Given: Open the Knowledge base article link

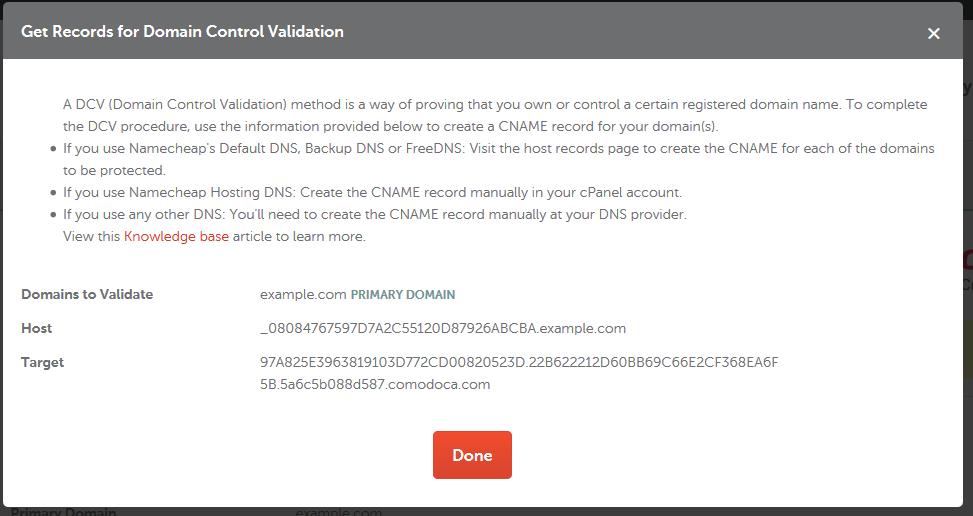Looking at the screenshot, I should (176, 237).
